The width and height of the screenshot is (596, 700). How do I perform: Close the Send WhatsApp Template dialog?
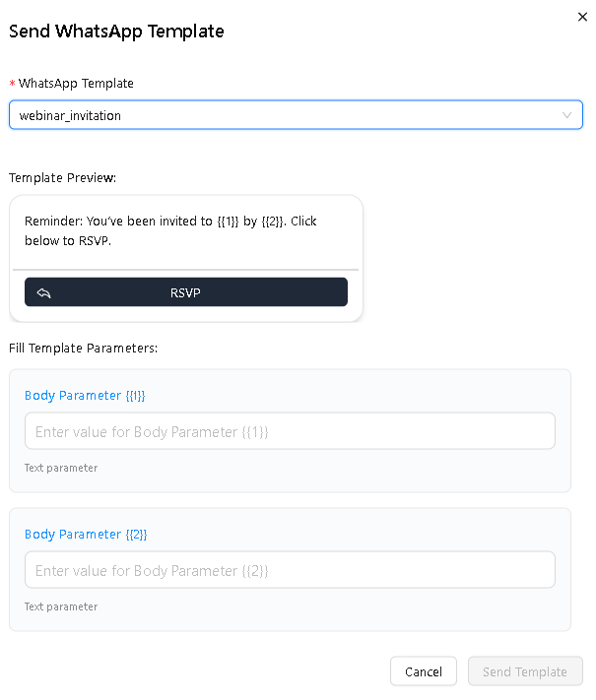pyautogui.click(x=582, y=17)
